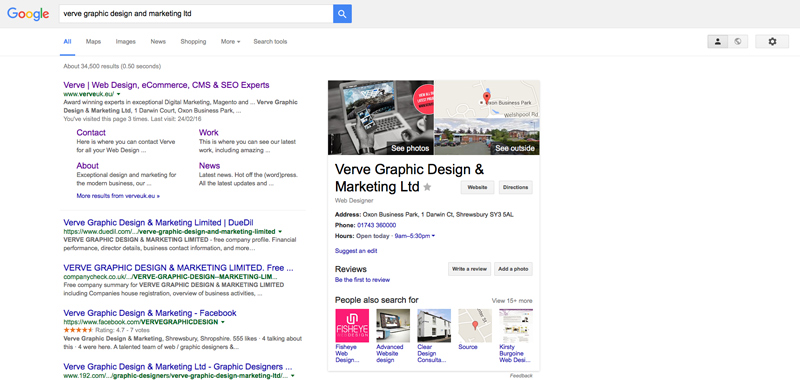Open the Work sitelink
This screenshot has height=380, width=800.
(209, 133)
